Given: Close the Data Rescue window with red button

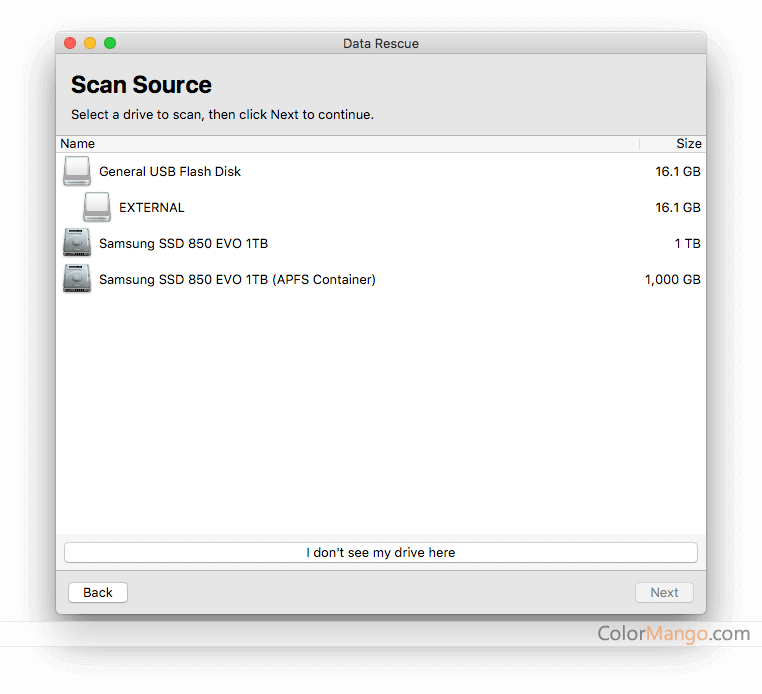Looking at the screenshot, I should coord(70,43).
